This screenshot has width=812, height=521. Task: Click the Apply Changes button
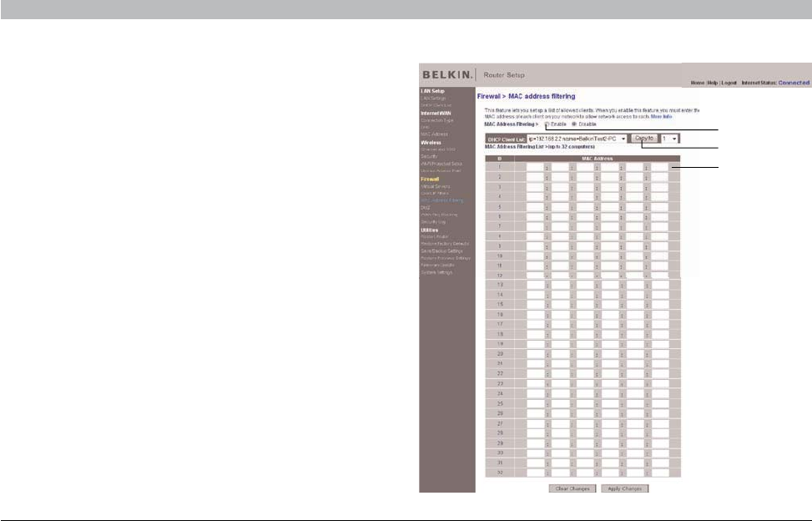[624, 488]
